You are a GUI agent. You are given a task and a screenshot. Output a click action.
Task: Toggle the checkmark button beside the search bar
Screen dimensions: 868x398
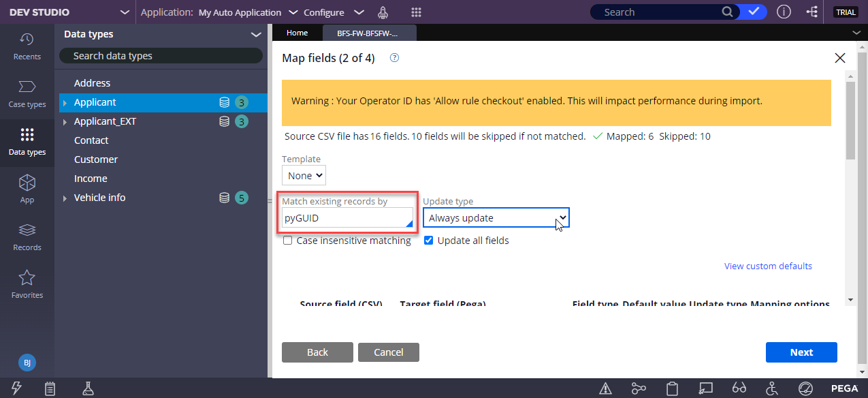point(753,12)
